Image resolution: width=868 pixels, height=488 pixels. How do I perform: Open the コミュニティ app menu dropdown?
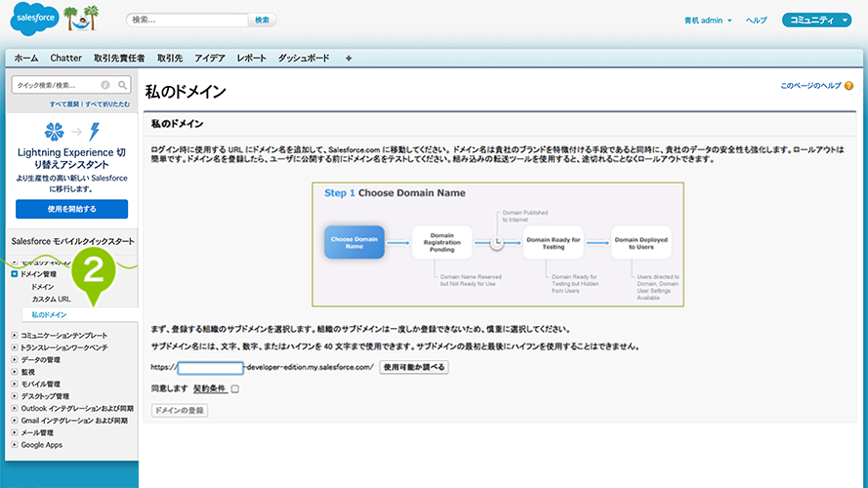(816, 20)
